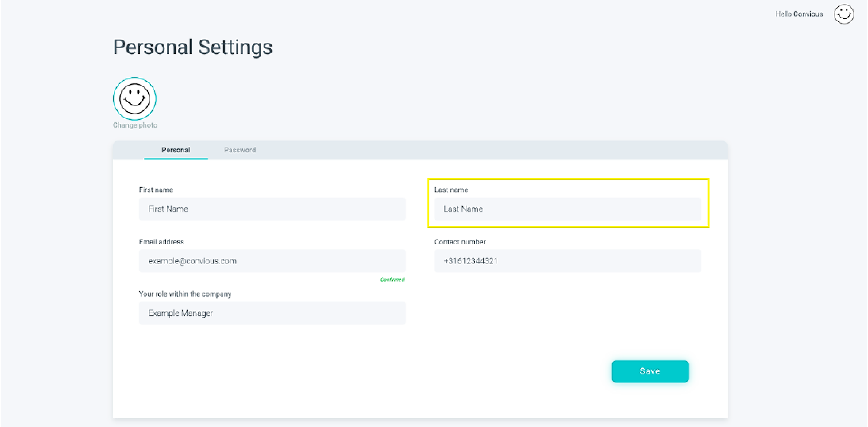Click the Personal Settings heading
This screenshot has width=868, height=427.
(193, 47)
